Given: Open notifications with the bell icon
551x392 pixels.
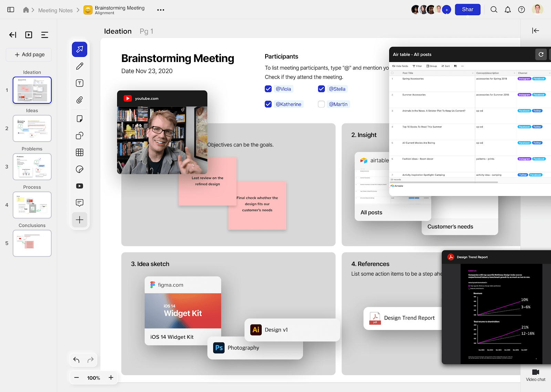Looking at the screenshot, I should pos(508,10).
